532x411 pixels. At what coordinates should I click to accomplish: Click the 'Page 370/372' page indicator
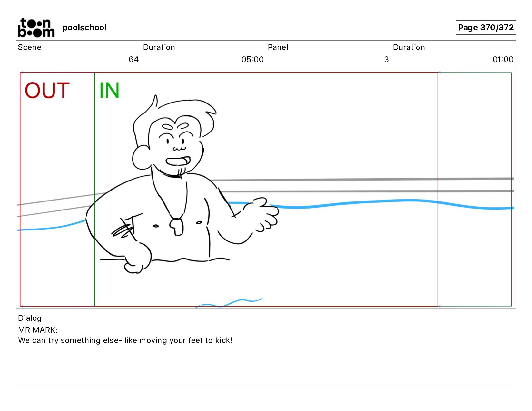486,27
